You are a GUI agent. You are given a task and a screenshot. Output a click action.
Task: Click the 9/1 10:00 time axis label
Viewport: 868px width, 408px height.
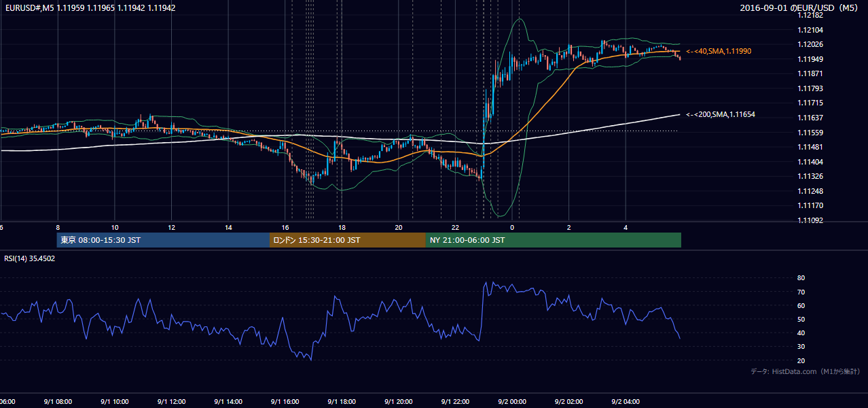(x=114, y=401)
